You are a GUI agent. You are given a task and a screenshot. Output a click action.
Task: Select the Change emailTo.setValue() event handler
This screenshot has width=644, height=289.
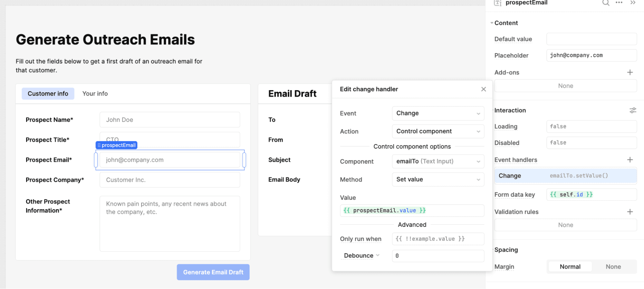pyautogui.click(x=565, y=176)
